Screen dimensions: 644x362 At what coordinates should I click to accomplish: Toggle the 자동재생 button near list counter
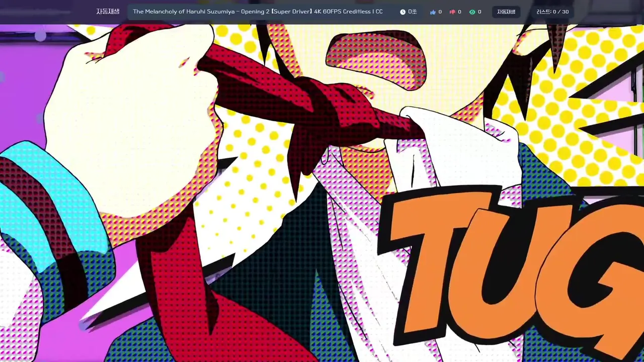[506, 12]
